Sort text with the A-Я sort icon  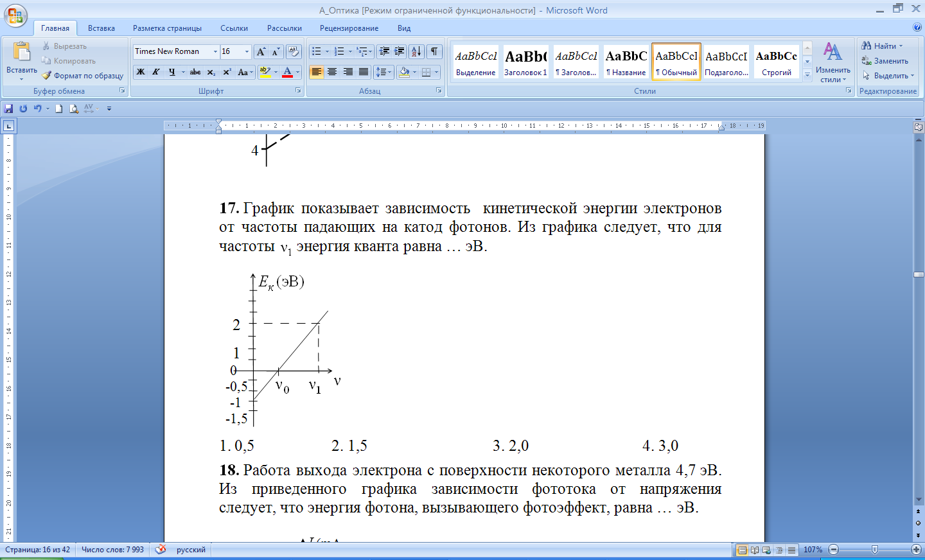coord(416,51)
